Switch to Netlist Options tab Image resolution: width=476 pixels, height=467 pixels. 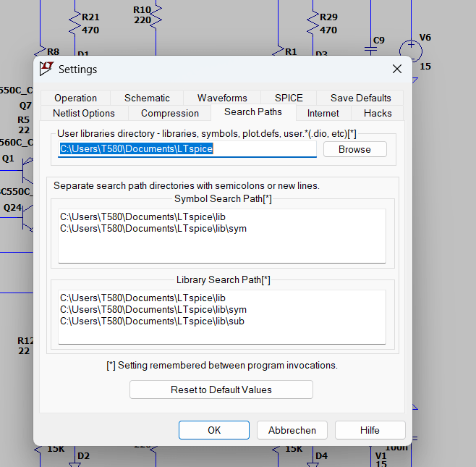84,113
